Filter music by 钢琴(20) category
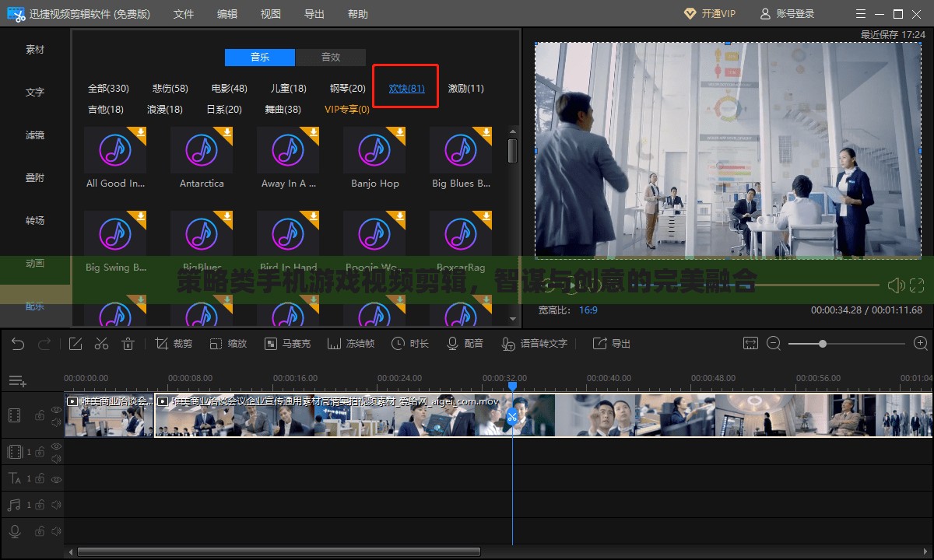Screen dimensions: 934x560 tap(347, 89)
